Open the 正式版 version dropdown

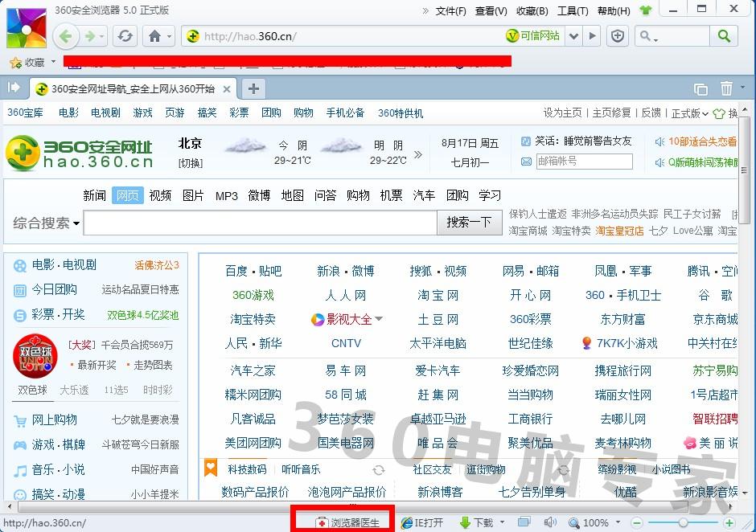click(689, 113)
